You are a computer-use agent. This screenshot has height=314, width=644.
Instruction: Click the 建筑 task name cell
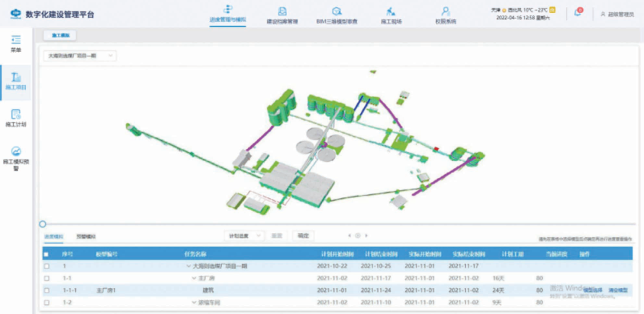(x=208, y=290)
